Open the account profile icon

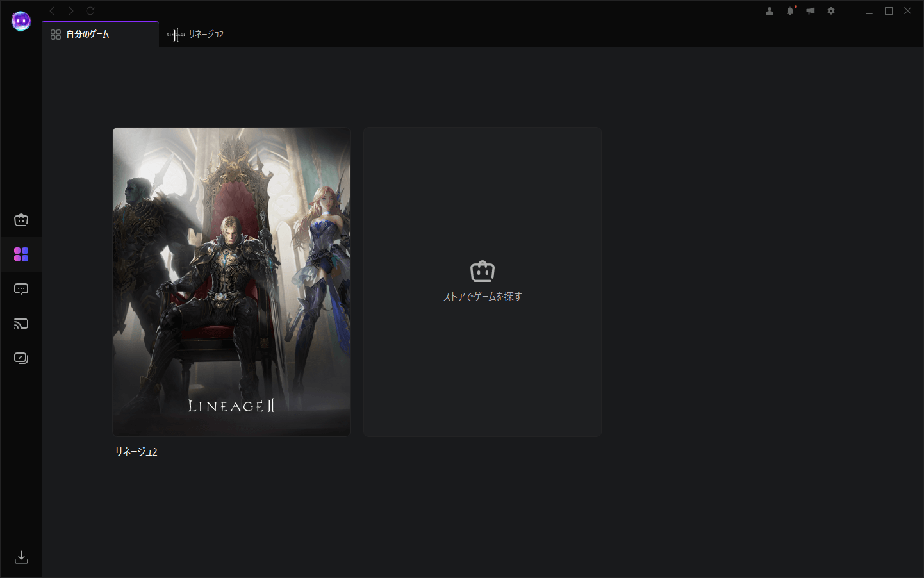770,11
